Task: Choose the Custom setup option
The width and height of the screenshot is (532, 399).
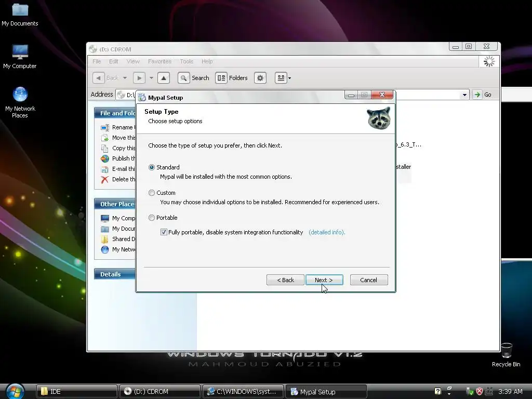Action: [152, 193]
